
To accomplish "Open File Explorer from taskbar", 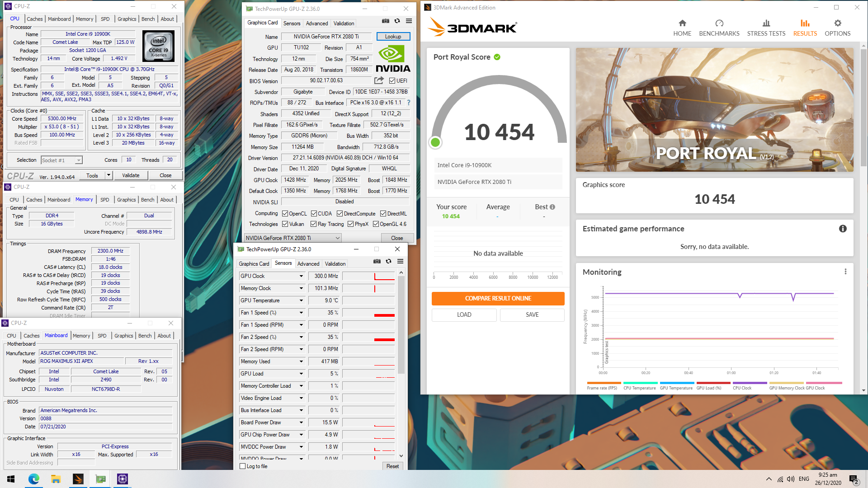I will (56, 479).
